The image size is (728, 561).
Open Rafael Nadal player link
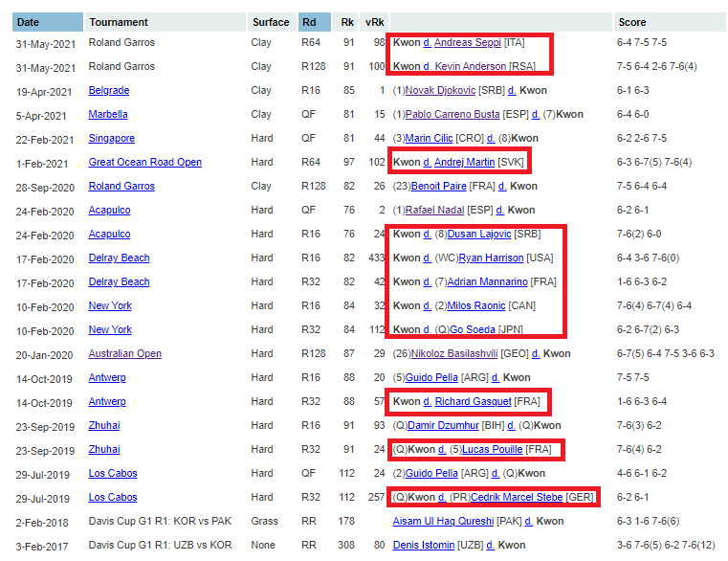(434, 210)
